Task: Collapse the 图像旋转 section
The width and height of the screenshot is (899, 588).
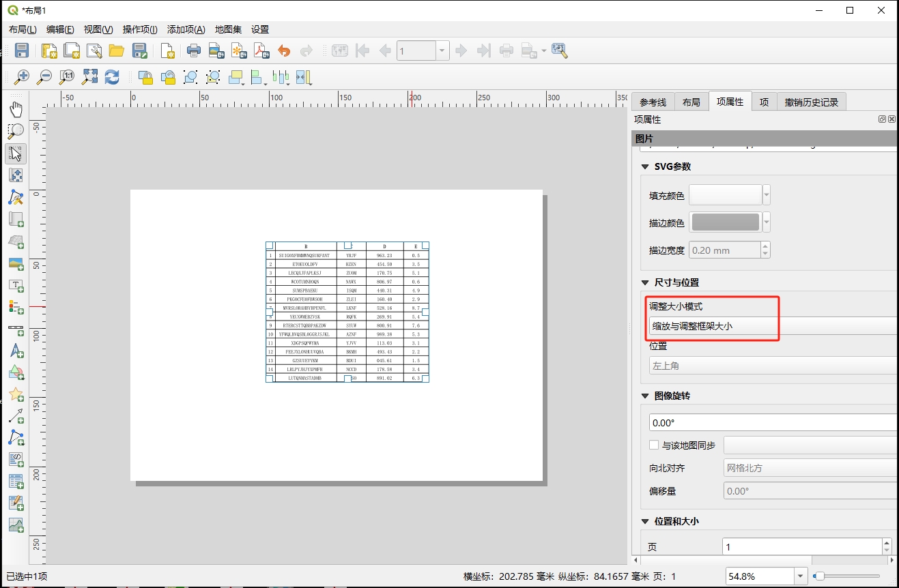Action: click(x=645, y=396)
